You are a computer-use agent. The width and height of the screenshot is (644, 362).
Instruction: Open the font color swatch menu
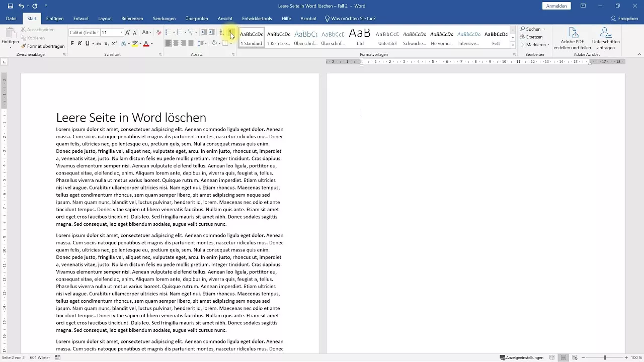(x=150, y=44)
